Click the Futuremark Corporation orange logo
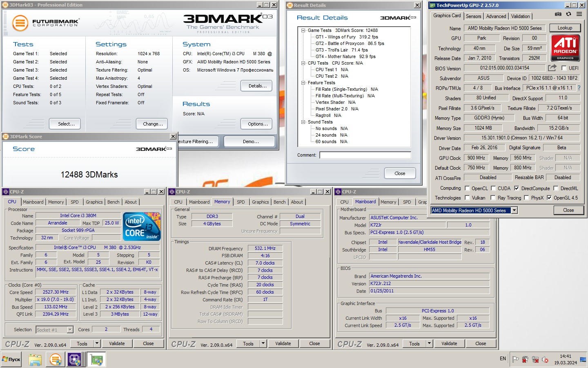This screenshot has width=588, height=368. point(20,23)
